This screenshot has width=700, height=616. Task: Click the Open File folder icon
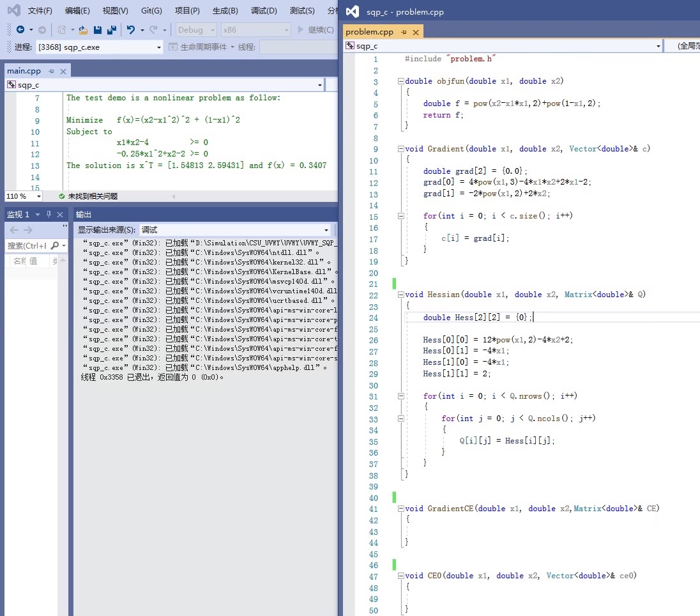pos(83,30)
